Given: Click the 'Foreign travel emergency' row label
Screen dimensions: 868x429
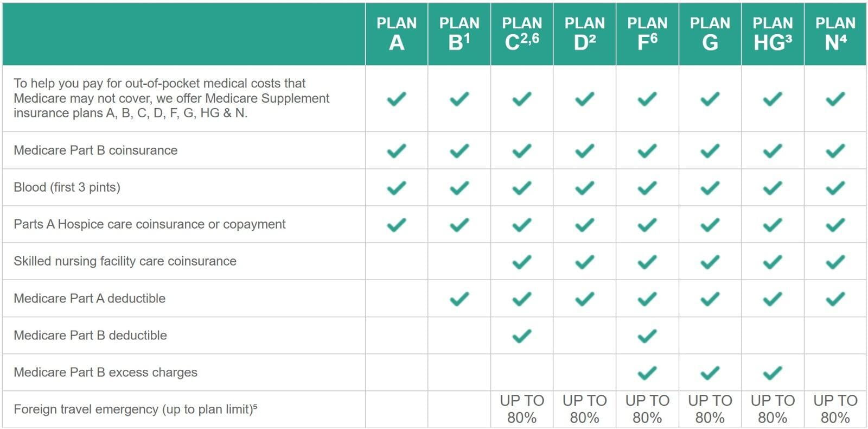Looking at the screenshot, I should coord(135,409).
